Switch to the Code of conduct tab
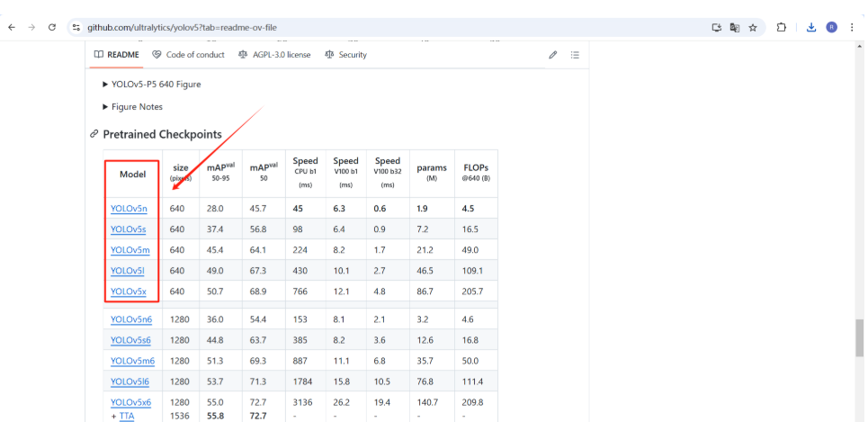 coord(188,55)
